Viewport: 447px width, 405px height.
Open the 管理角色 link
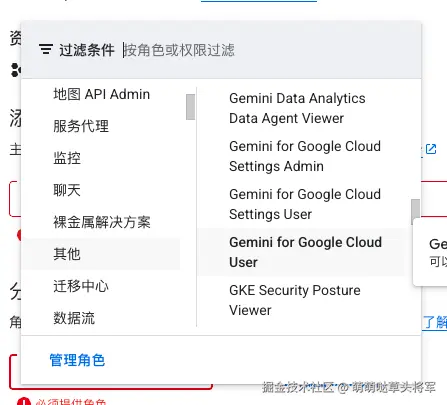tap(77, 360)
